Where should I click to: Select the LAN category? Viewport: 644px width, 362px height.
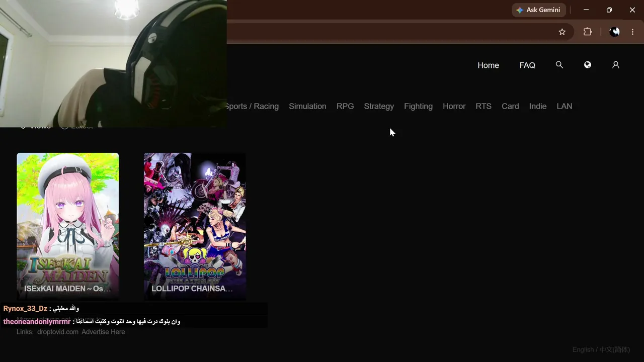coord(565,106)
